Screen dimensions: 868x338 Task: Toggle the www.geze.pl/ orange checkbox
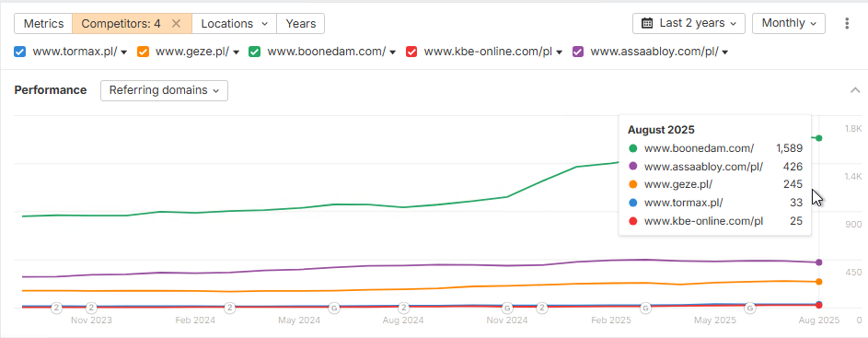[x=143, y=52]
